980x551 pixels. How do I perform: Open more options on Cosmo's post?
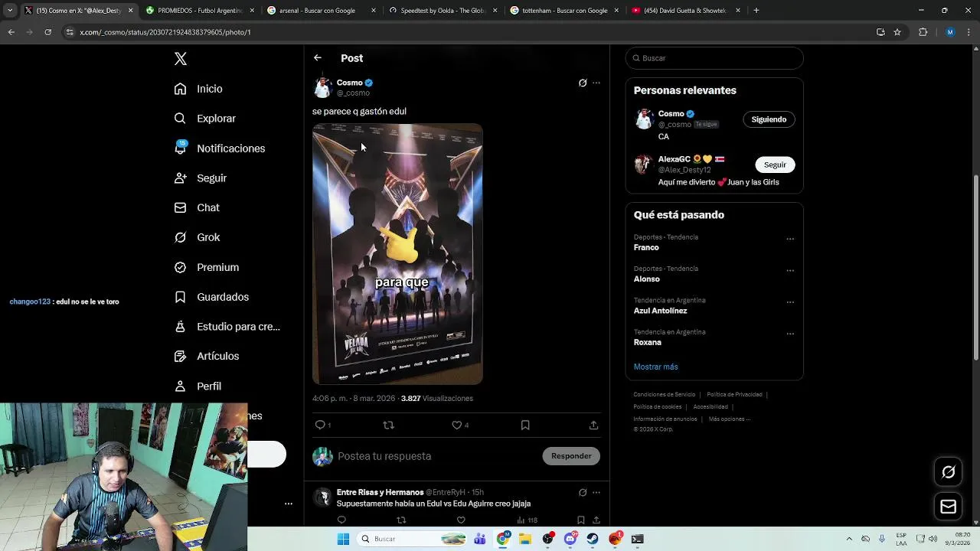[x=596, y=83]
